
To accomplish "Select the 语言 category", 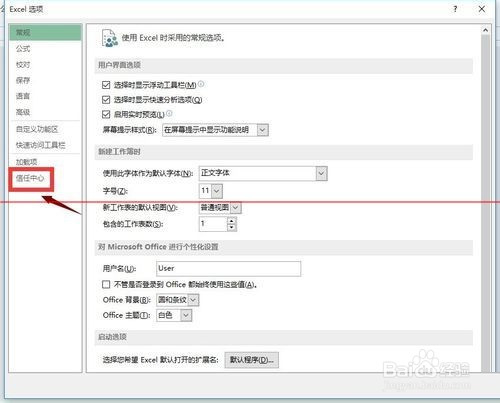I will point(45,96).
